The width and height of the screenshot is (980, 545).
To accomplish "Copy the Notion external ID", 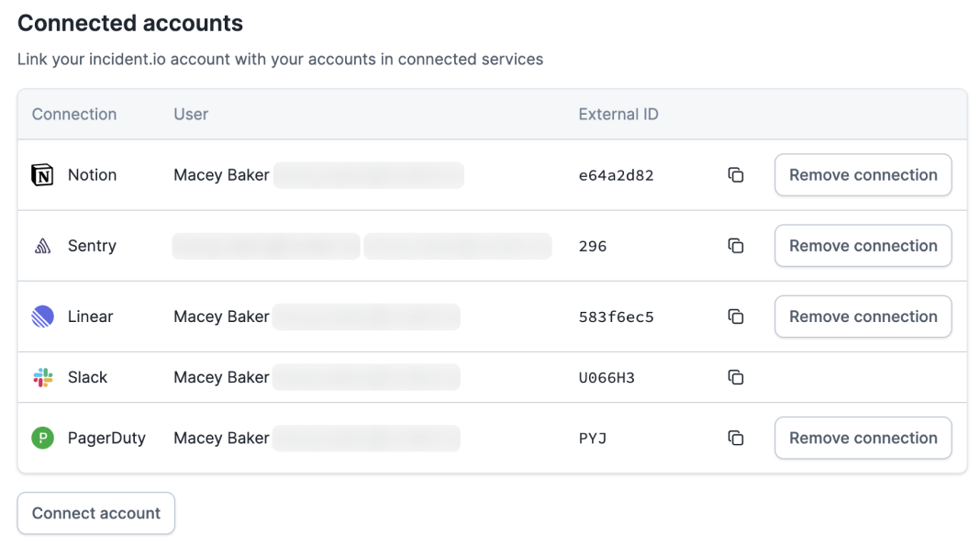I will pyautogui.click(x=735, y=175).
